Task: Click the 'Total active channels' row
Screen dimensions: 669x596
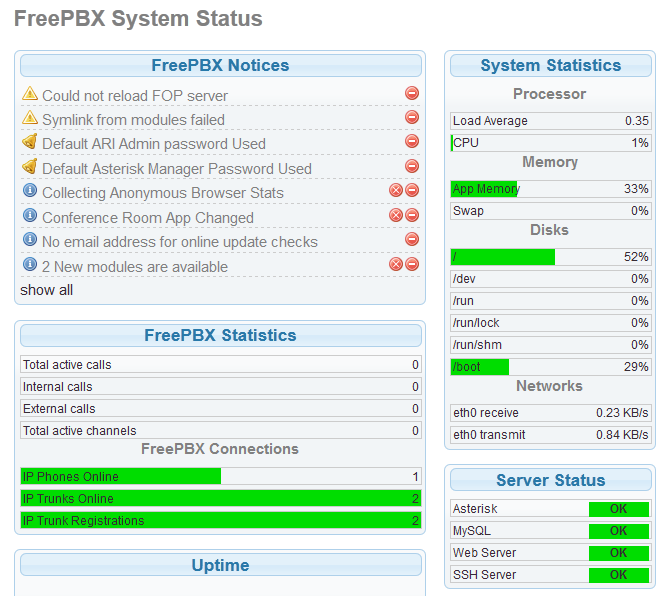Action: [221, 430]
